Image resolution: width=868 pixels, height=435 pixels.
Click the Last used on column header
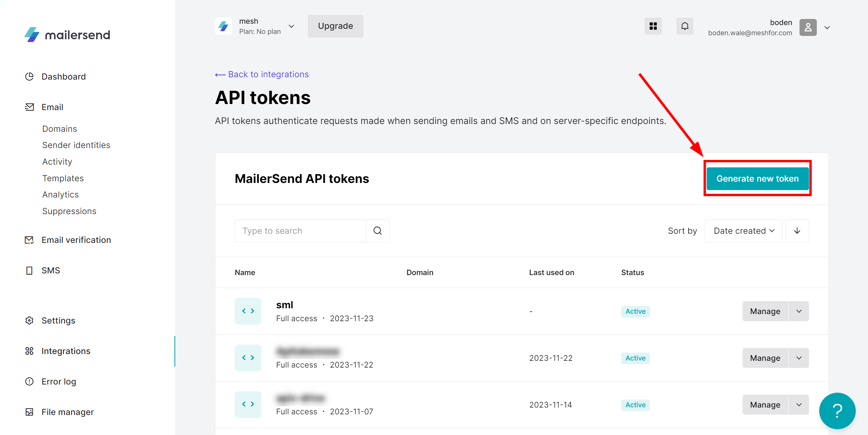[x=552, y=272]
